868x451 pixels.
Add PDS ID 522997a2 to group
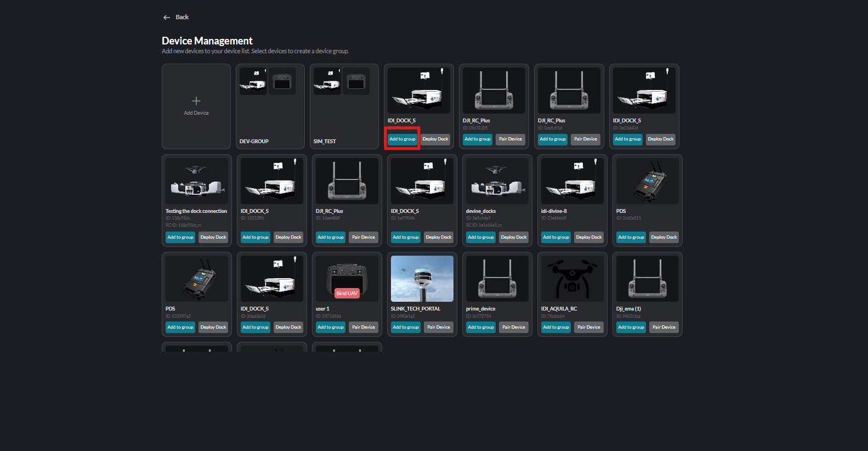(x=180, y=328)
